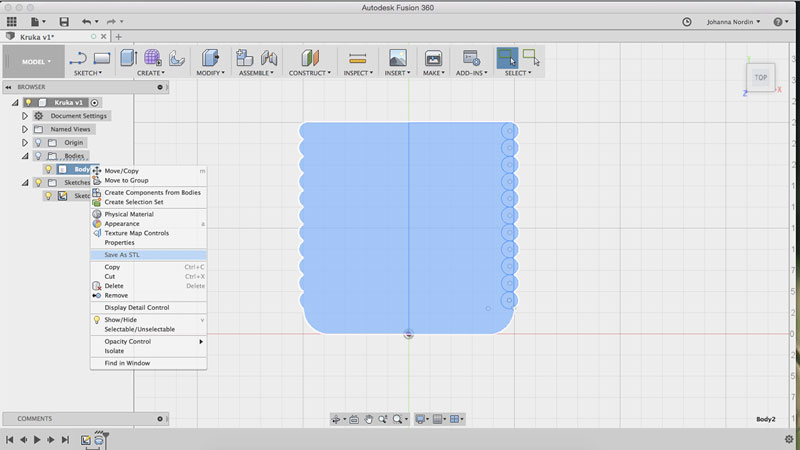Viewport: 800px width, 450px height.
Task: Toggle Kruka v1 component light bulb
Action: 29,103
